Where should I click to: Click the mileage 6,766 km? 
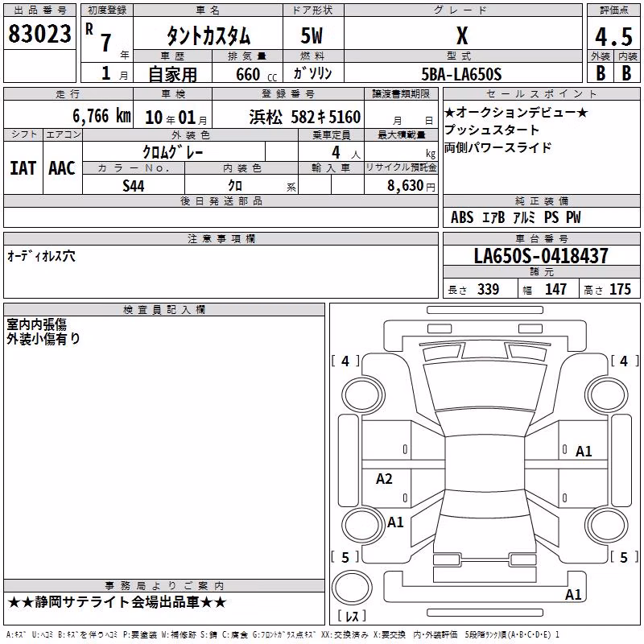click(x=102, y=116)
